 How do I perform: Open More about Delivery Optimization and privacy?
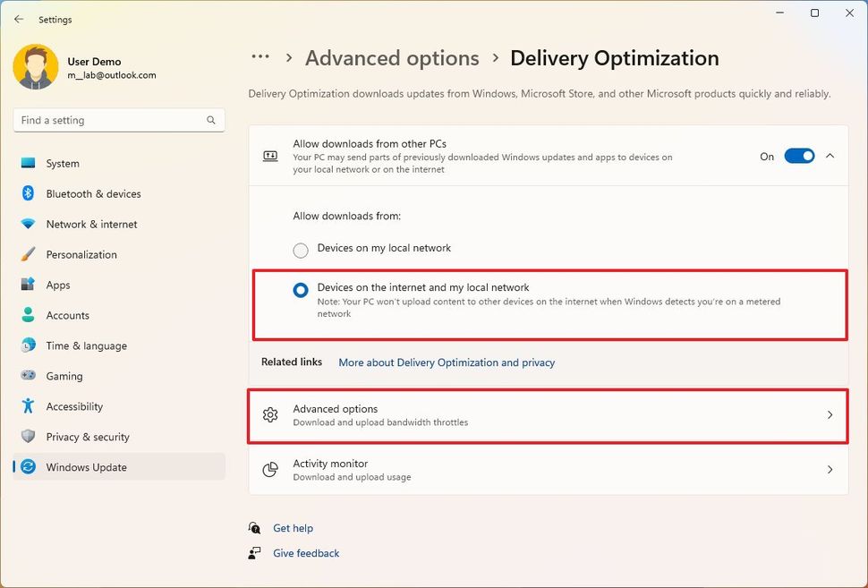pos(447,362)
